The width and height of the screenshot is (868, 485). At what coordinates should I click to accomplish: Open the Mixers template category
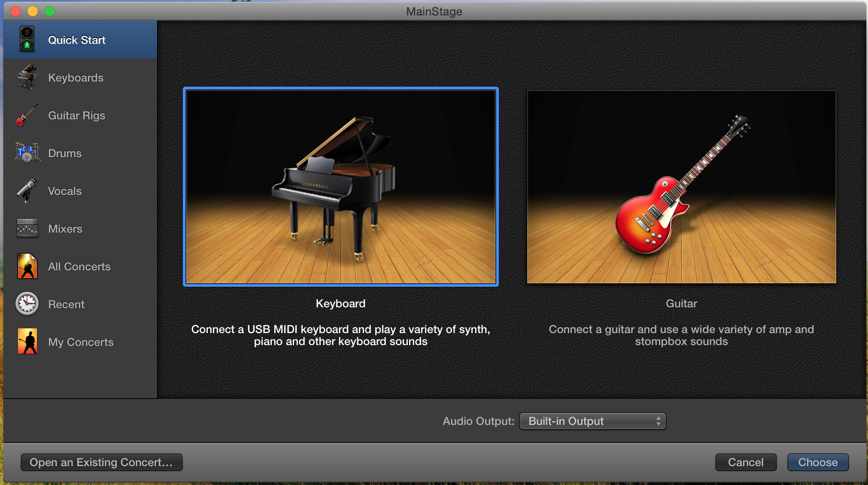pyautogui.click(x=80, y=229)
